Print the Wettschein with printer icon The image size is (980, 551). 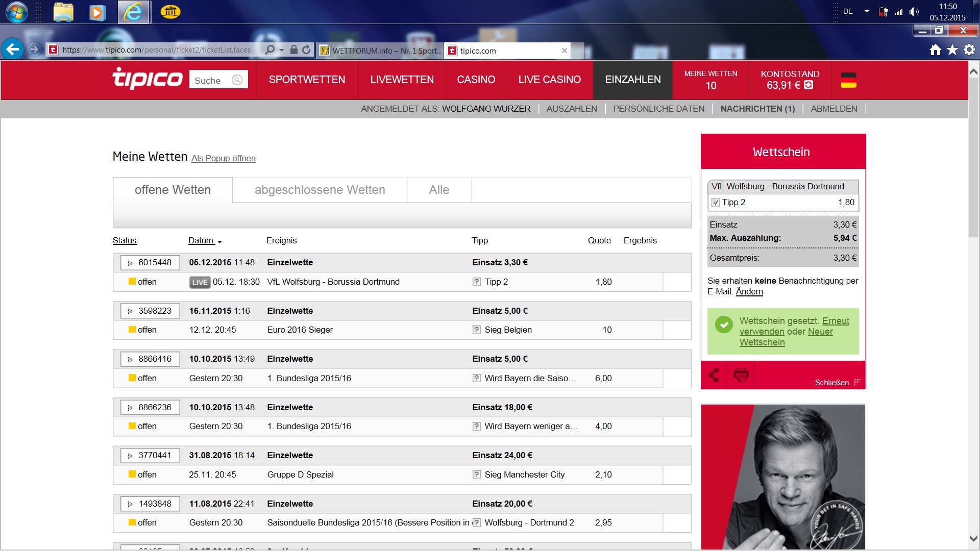coord(741,375)
